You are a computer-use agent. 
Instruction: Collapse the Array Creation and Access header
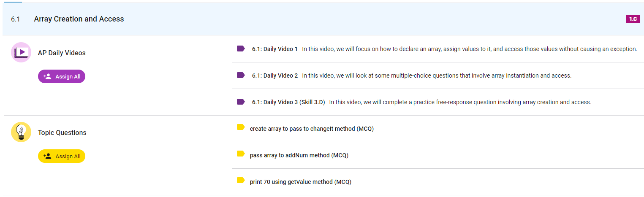79,19
